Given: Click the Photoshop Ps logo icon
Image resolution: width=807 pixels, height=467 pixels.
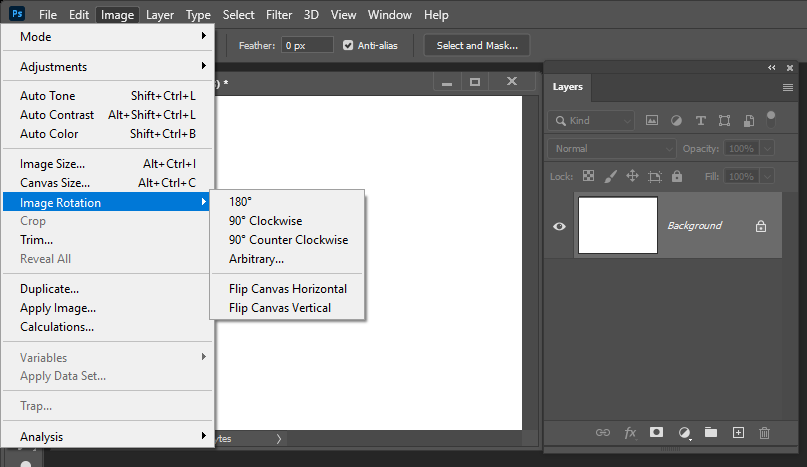Looking at the screenshot, I should [17, 13].
